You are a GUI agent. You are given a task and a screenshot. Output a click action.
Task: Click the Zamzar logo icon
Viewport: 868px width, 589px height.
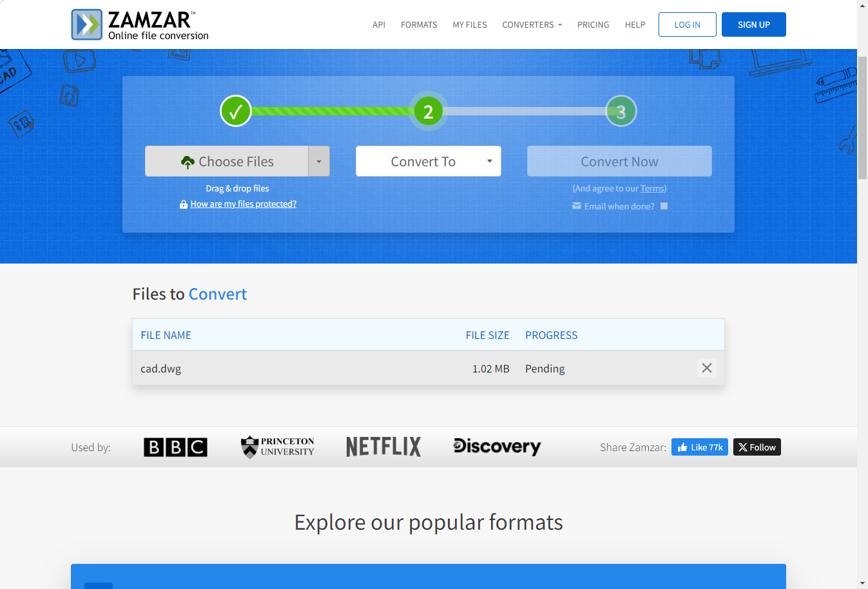click(x=87, y=24)
